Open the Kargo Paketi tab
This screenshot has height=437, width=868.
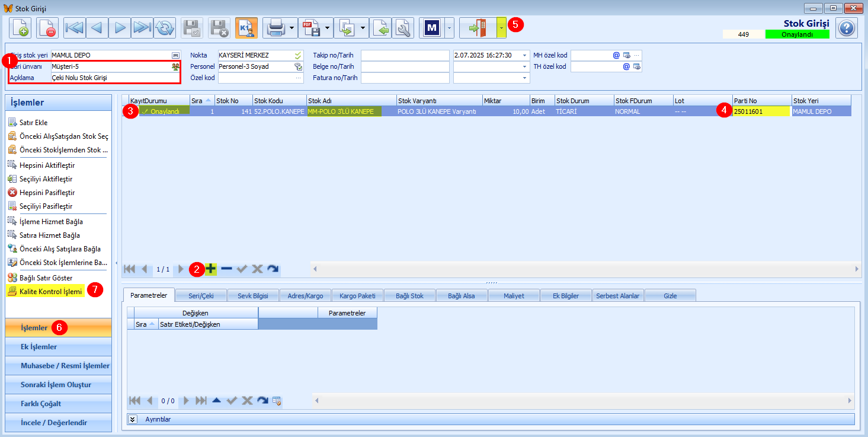click(357, 295)
